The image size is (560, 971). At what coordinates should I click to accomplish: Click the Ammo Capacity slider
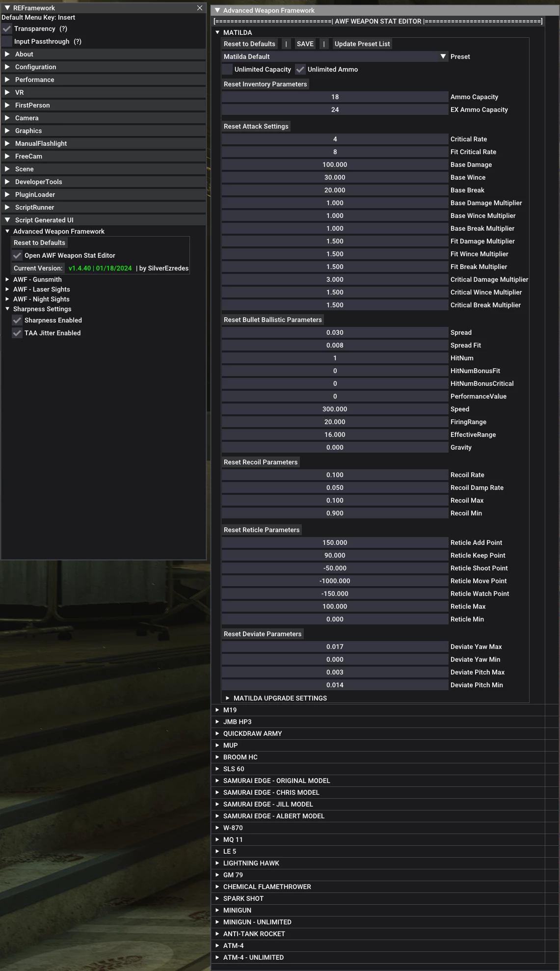tap(335, 97)
